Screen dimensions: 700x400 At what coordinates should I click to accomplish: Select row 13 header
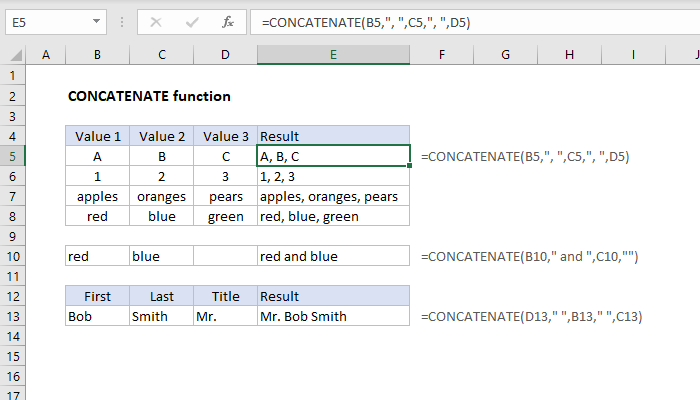[12, 316]
